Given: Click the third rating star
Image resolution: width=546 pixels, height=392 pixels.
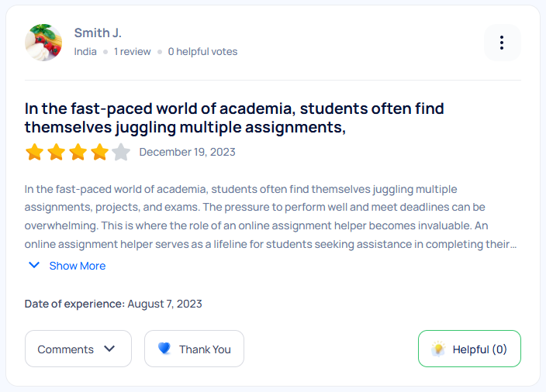Looking at the screenshot, I should click(x=78, y=152).
